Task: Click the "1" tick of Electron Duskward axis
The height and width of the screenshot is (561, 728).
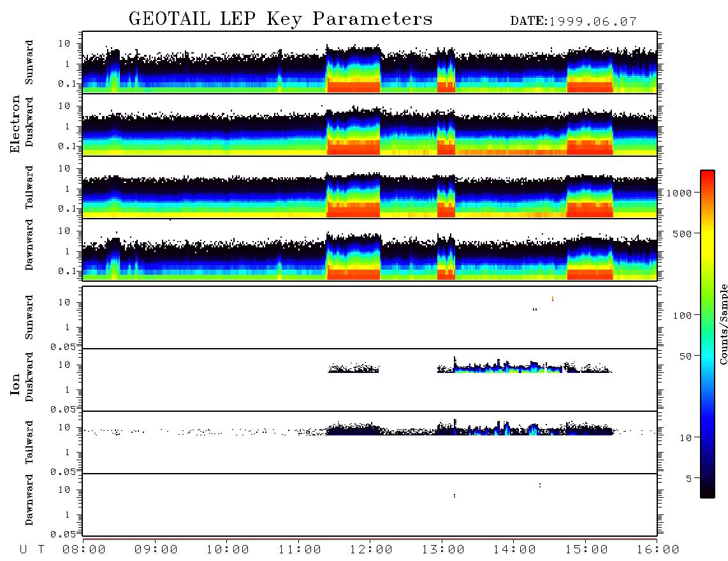Action: (x=68, y=126)
